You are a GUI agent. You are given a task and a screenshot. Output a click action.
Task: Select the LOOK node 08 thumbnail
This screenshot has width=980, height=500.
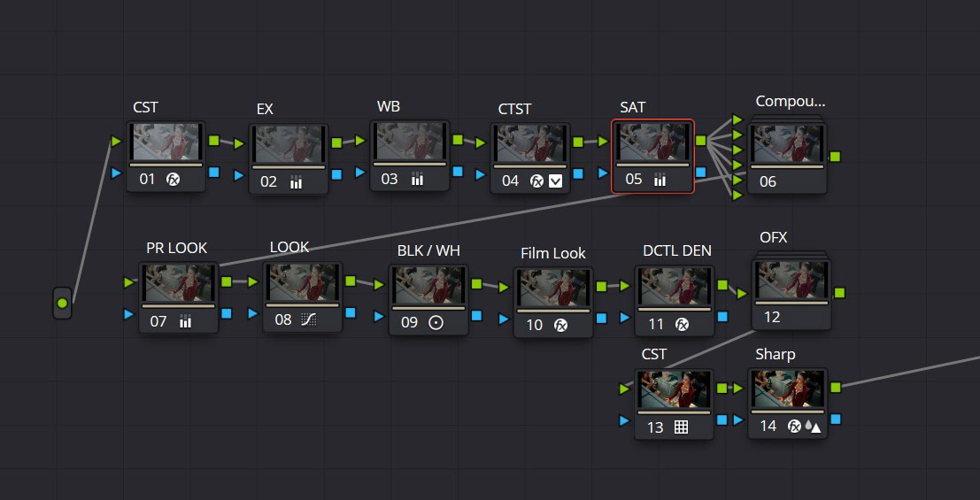pyautogui.click(x=303, y=282)
